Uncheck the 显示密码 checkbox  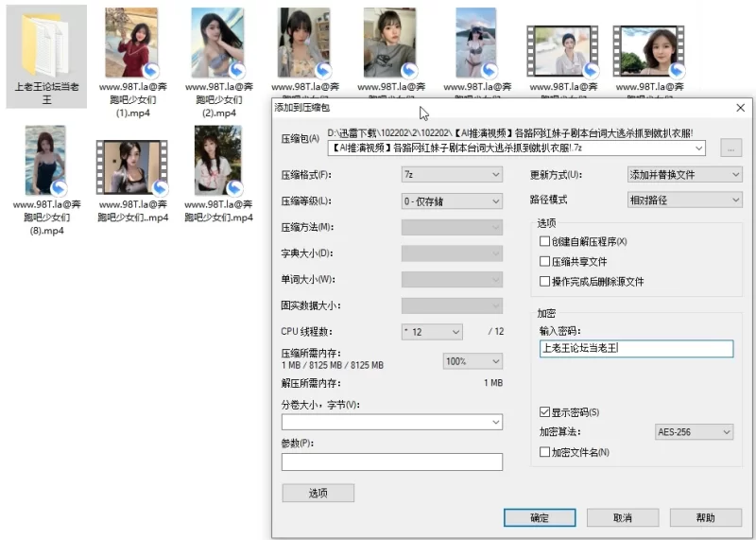(544, 412)
